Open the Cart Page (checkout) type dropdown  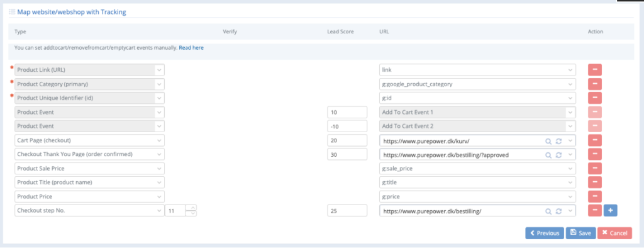89,140
